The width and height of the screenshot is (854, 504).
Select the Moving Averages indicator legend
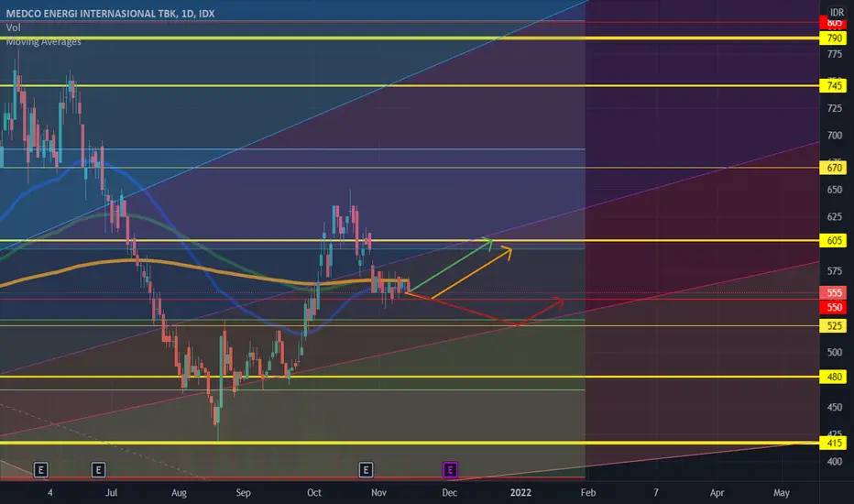coord(44,42)
